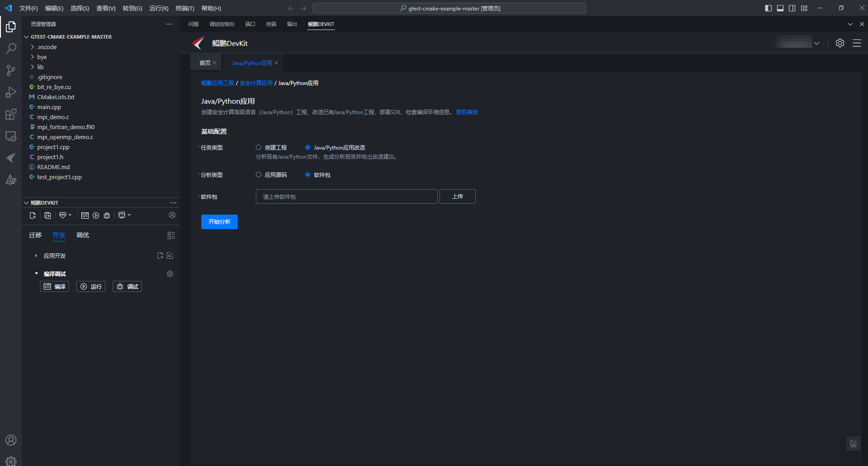The height and width of the screenshot is (466, 868).
Task: Open 联机帮助 link
Action: pyautogui.click(x=467, y=112)
